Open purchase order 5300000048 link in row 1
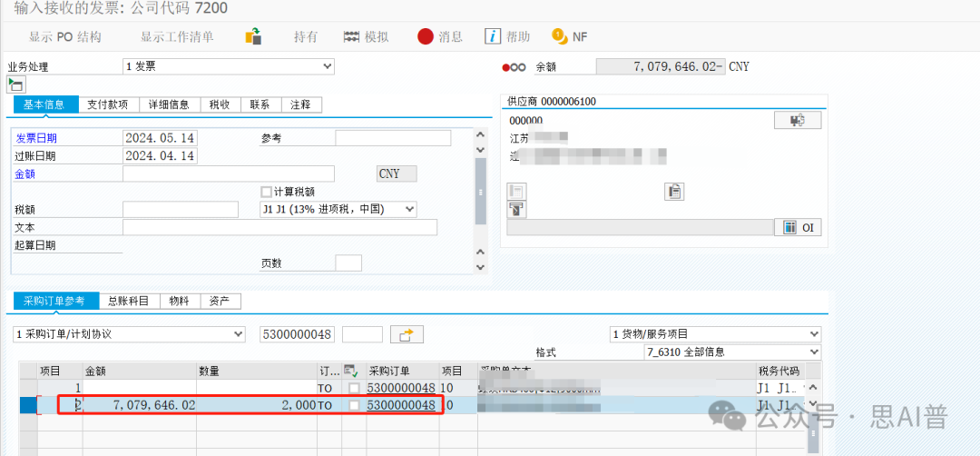This screenshot has width=980, height=456. point(401,389)
